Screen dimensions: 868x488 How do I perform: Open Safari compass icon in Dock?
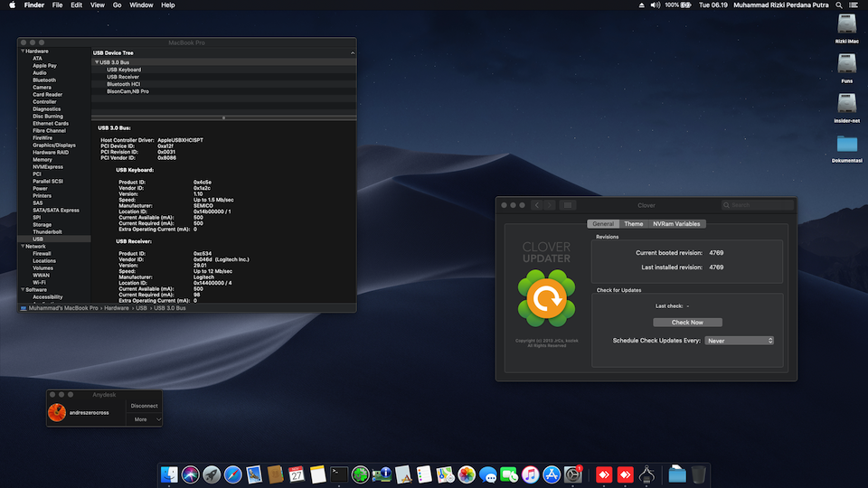pyautogui.click(x=233, y=474)
